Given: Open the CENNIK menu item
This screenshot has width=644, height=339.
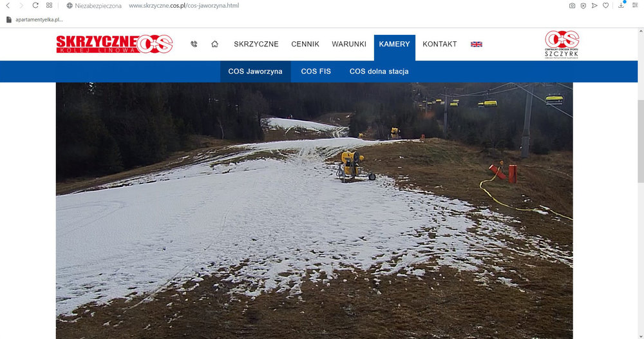Looking at the screenshot, I should pyautogui.click(x=305, y=44).
